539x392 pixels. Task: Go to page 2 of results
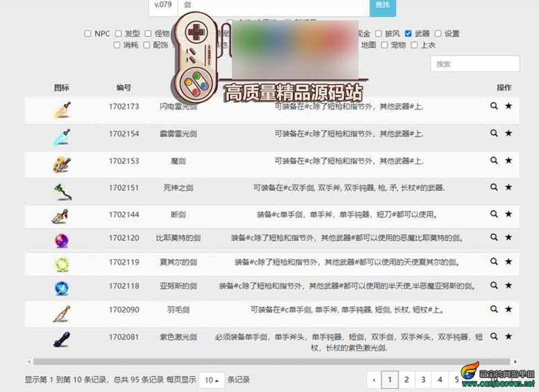(x=406, y=380)
